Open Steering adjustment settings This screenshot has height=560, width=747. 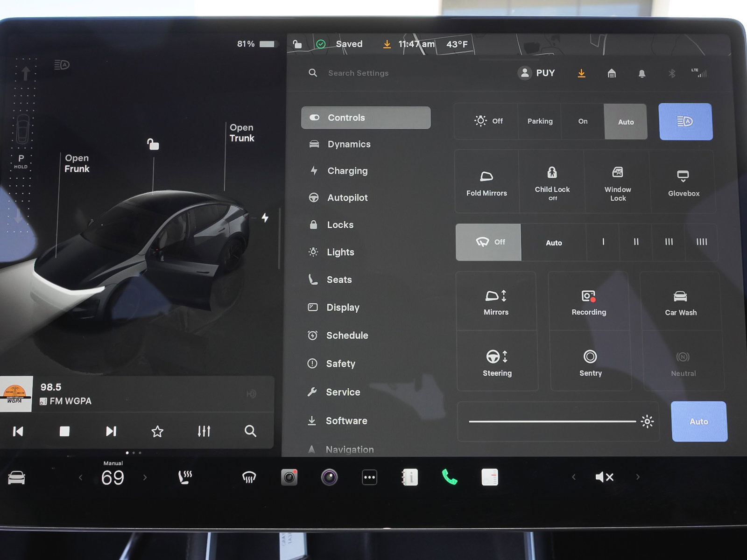(x=497, y=362)
